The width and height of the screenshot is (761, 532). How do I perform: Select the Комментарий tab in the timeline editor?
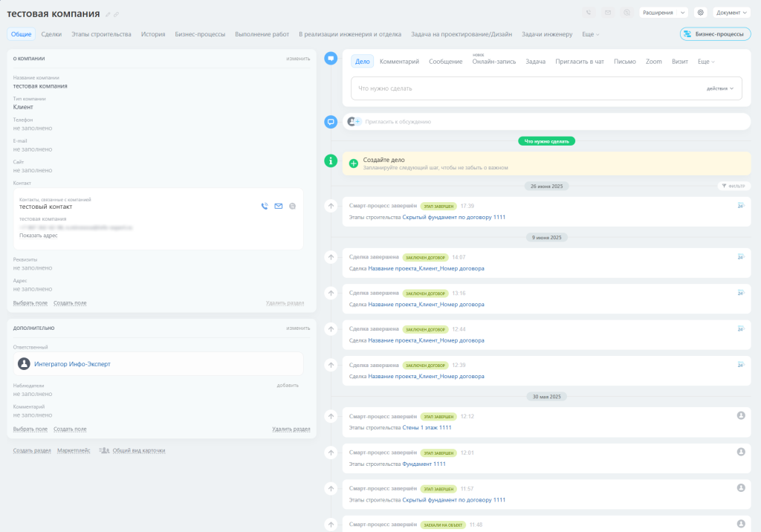coord(399,62)
